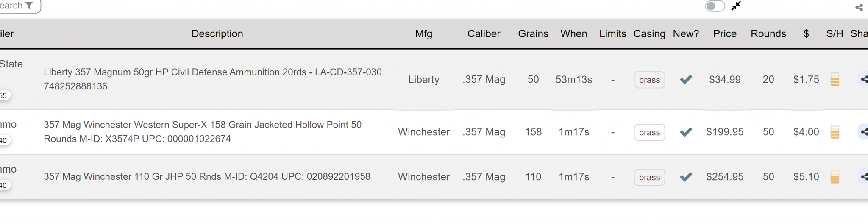
Task: Click shipping icon for Liberty row
Action: (x=835, y=79)
